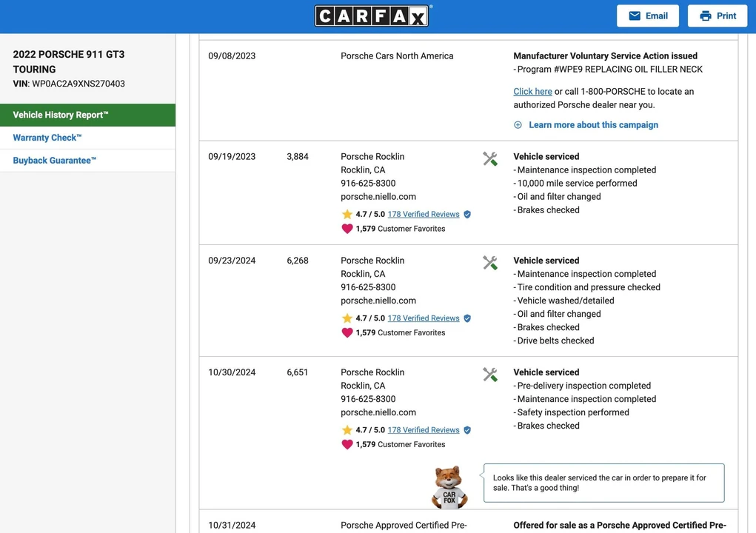Open the Buyback Guarantee tab
This screenshot has width=756, height=533.
[88, 161]
